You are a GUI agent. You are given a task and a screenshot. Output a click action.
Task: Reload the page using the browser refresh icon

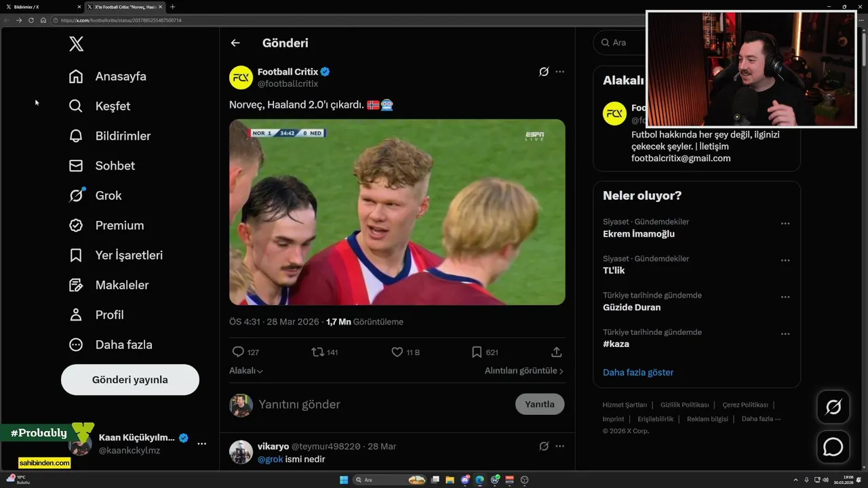tap(31, 20)
